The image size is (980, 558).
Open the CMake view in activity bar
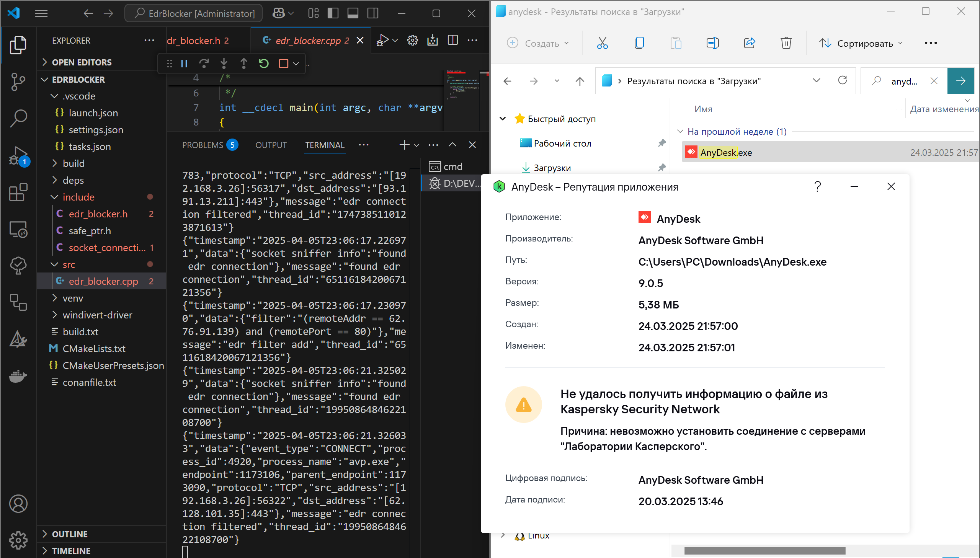pyautogui.click(x=18, y=339)
